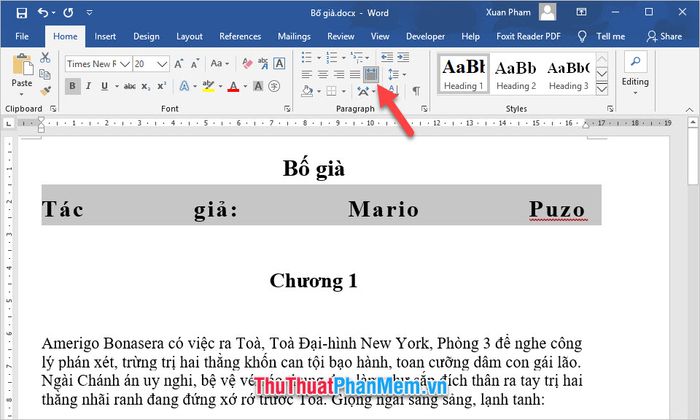This screenshot has width=700, height=420.
Task: Click the Phonetic Guide icon
Action: [x=263, y=63]
